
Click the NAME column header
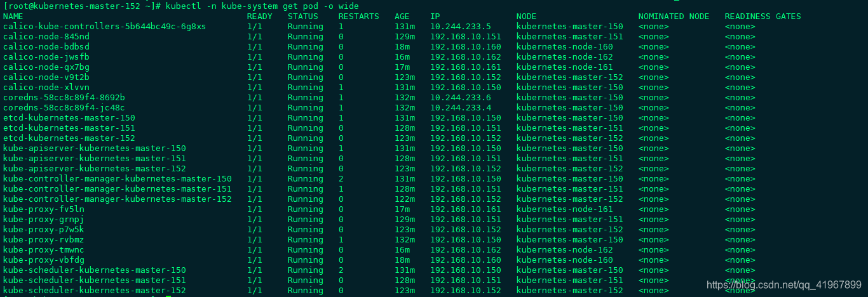tap(13, 16)
